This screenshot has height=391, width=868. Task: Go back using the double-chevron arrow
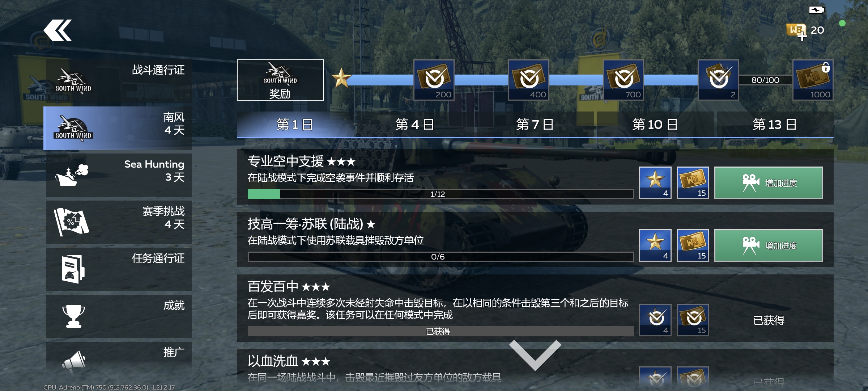click(x=58, y=30)
